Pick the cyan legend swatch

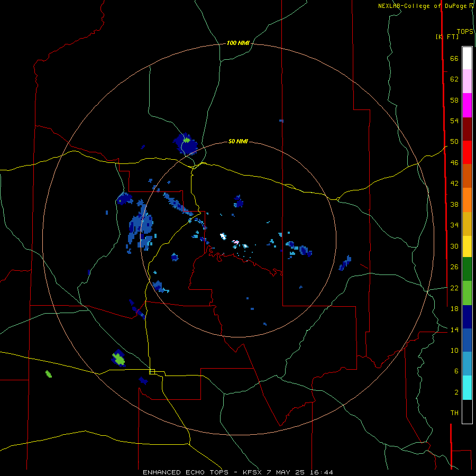pyautogui.click(x=467, y=388)
